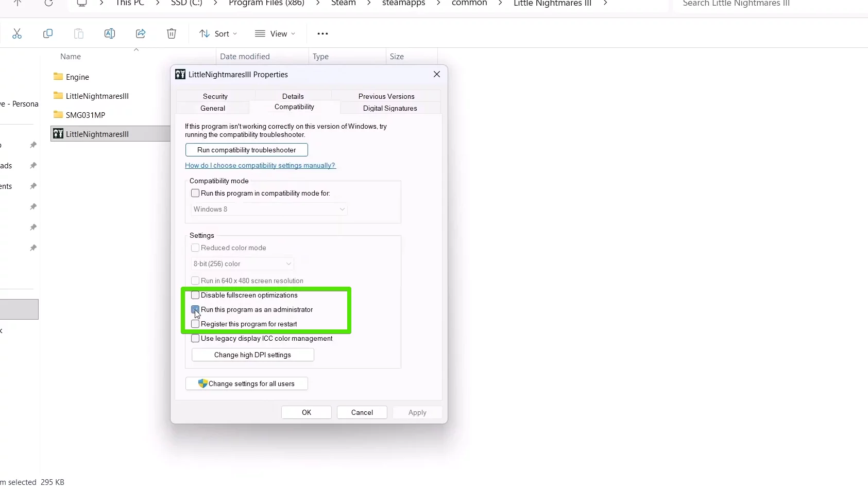Open the Sort dropdown
The width and height of the screenshot is (868, 489).
pos(218,34)
